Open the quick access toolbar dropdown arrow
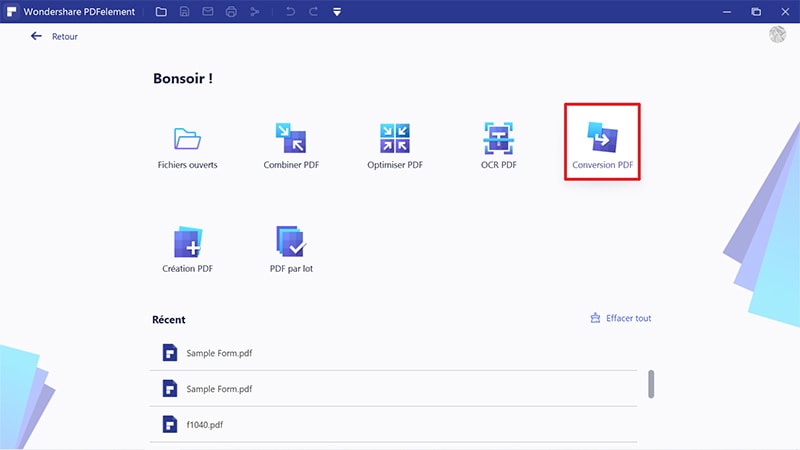The height and width of the screenshot is (450, 800). tap(337, 12)
